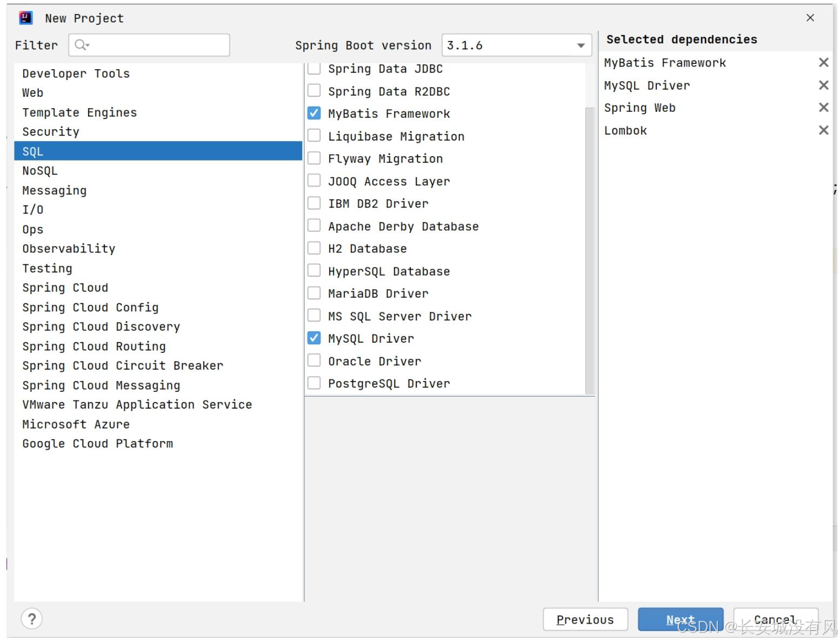Viewport: 840px width, 642px height.
Task: Select the Spring Cloud category
Action: [158, 287]
